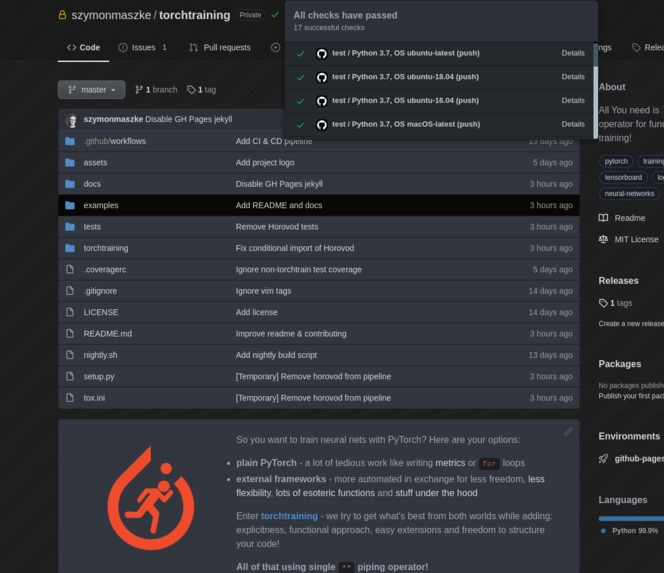Open the tests folder icon
Viewport: 664px width, 573px height.
(x=70, y=227)
